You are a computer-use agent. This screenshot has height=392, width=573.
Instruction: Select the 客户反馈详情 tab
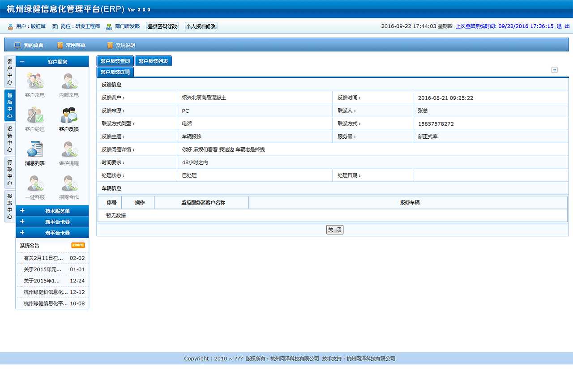[115, 72]
